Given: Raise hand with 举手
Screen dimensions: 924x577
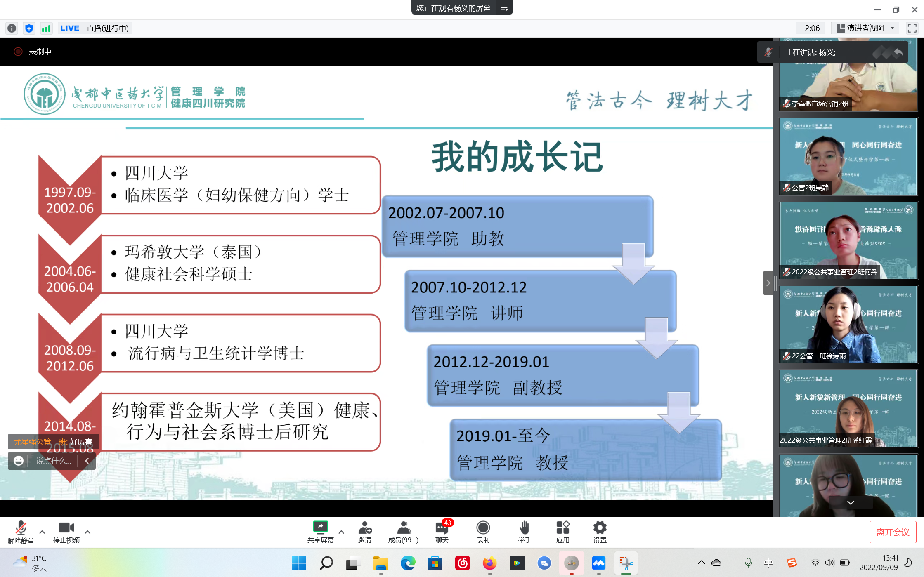Looking at the screenshot, I should pos(525,532).
